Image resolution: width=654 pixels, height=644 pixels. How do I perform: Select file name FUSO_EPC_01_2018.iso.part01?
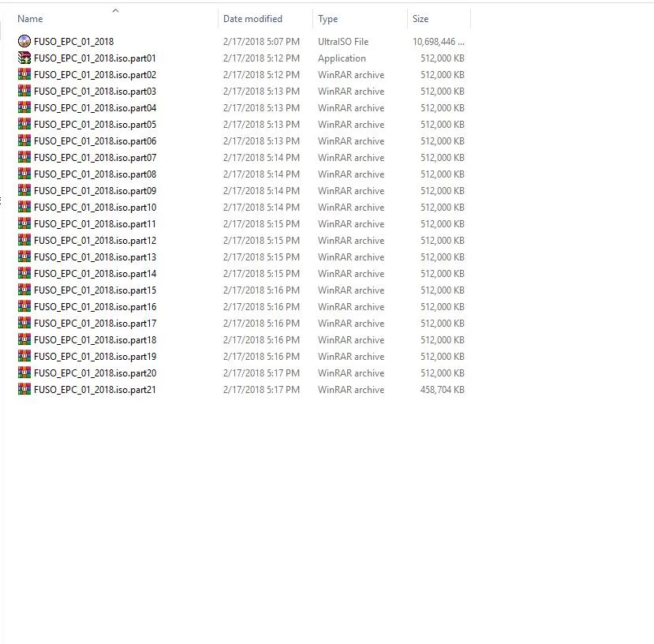(x=95, y=58)
